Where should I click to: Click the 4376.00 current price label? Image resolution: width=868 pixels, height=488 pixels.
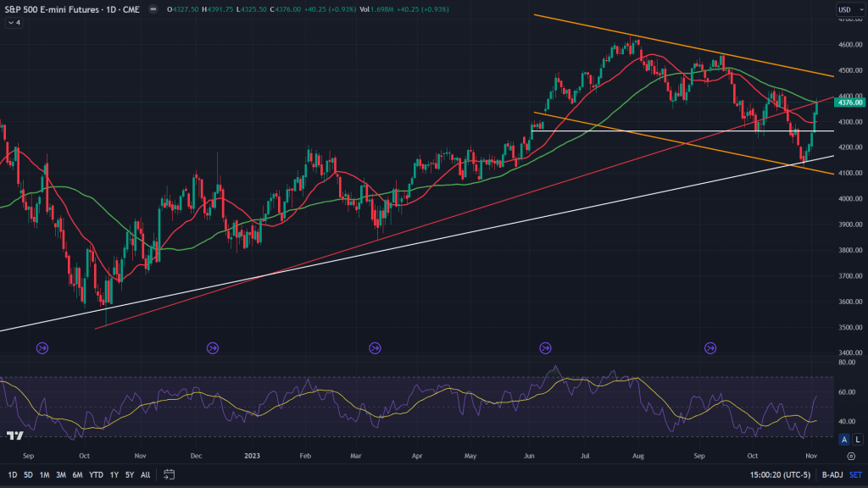(x=849, y=103)
